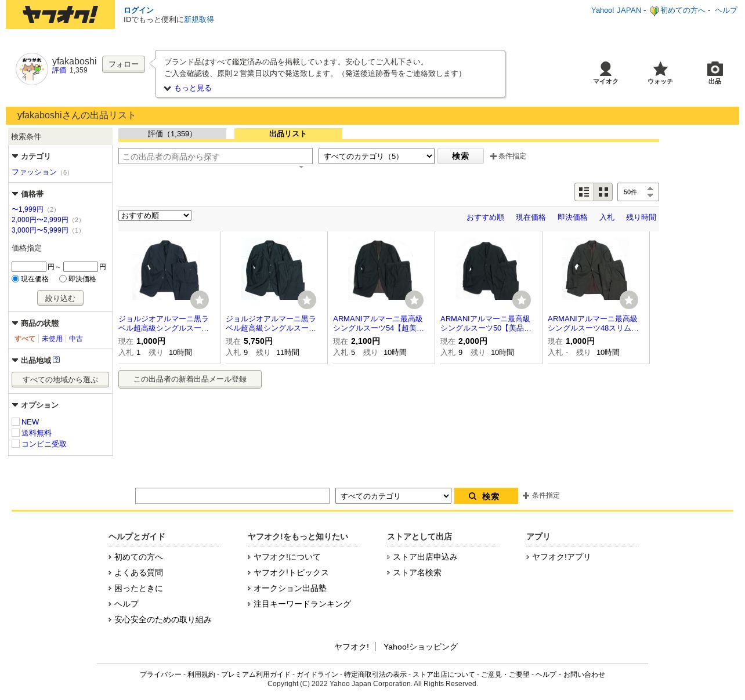Open the Yahoo! JAPAN header link
This screenshot has height=700, width=745.
tap(616, 10)
